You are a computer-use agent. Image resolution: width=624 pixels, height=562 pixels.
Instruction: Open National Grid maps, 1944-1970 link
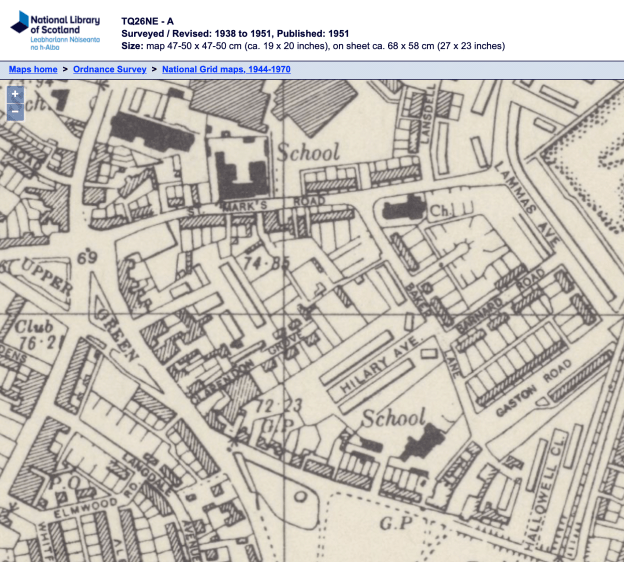click(227, 69)
